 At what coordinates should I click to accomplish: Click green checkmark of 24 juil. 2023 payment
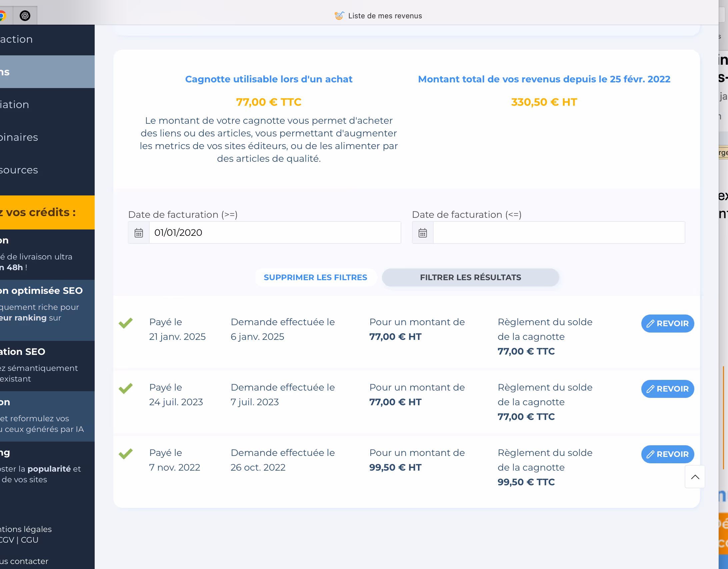(x=126, y=388)
